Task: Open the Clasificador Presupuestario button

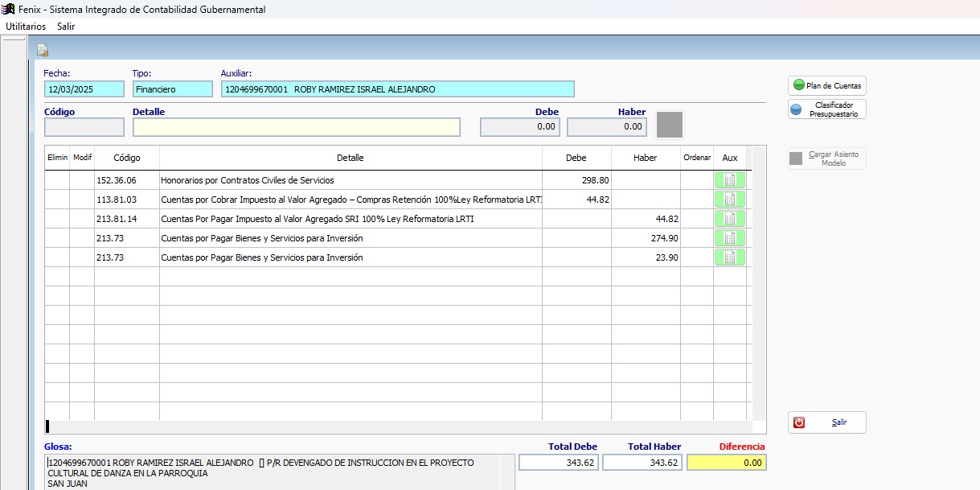Action: click(x=826, y=109)
